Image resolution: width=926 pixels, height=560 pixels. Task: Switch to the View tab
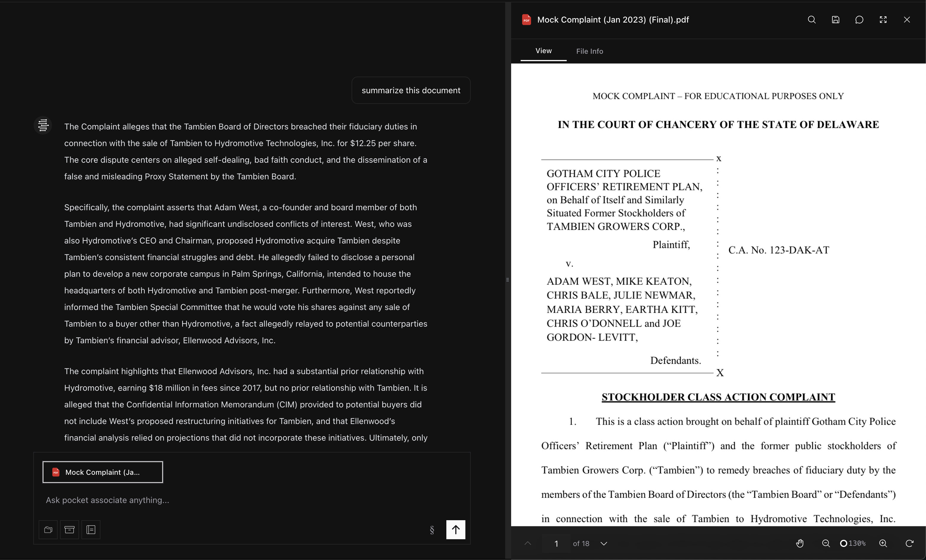click(x=544, y=51)
